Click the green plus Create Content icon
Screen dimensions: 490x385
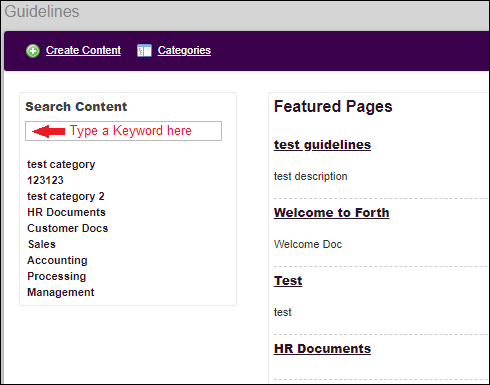(33, 51)
